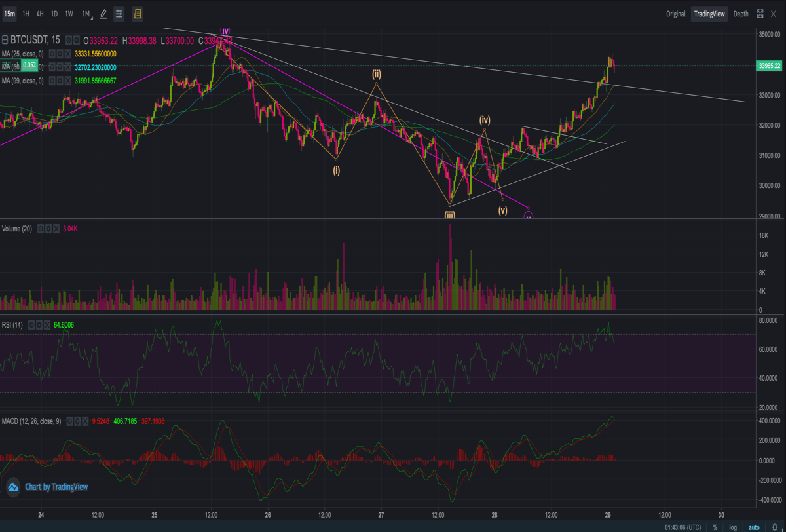This screenshot has width=786, height=532.
Task: Switch to the 1W timeframe
Action: pos(69,13)
